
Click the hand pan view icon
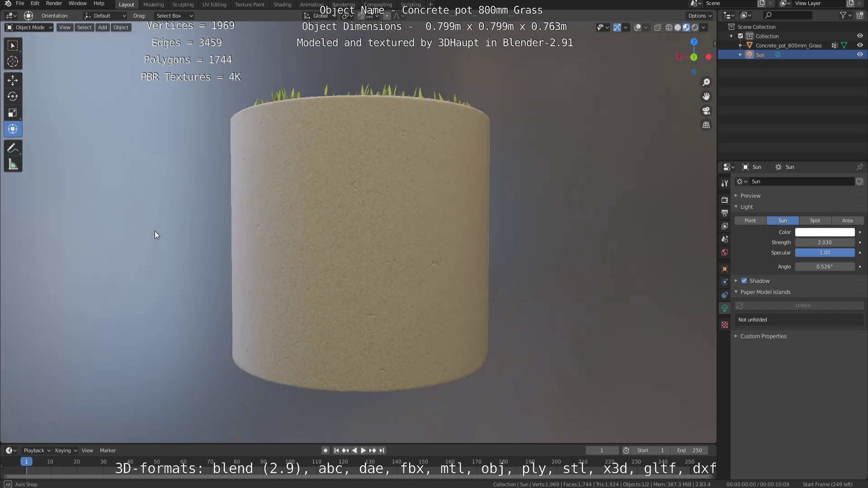706,96
